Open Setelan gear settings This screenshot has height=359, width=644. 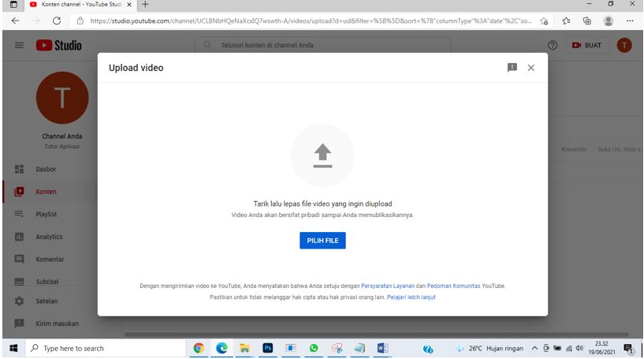[x=20, y=301]
